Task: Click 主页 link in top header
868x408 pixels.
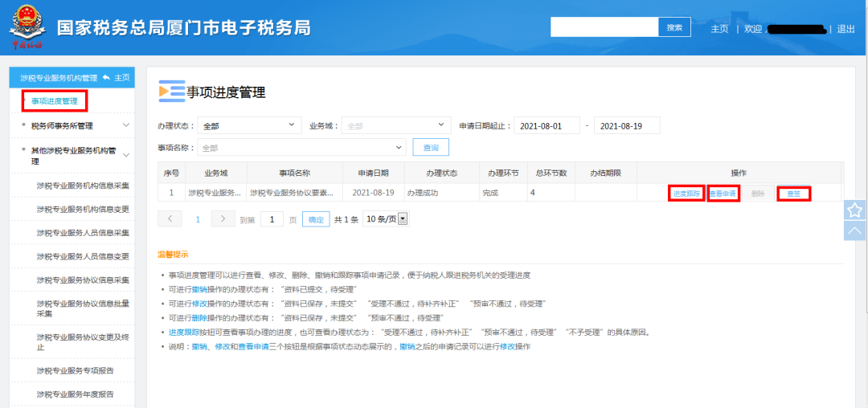Action: click(x=719, y=29)
